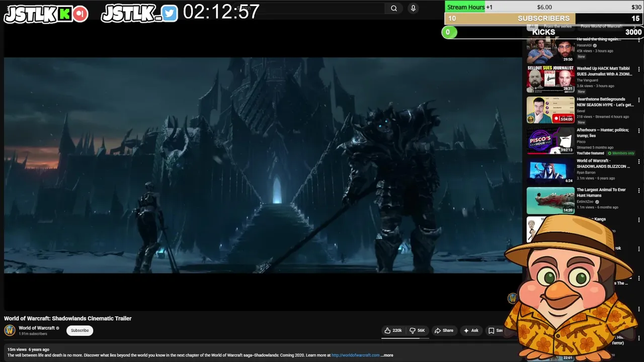644x362 pixels.
Task: Click the title 'The Largest Animal To Ever Hunt Humans'
Action: pyautogui.click(x=601, y=193)
